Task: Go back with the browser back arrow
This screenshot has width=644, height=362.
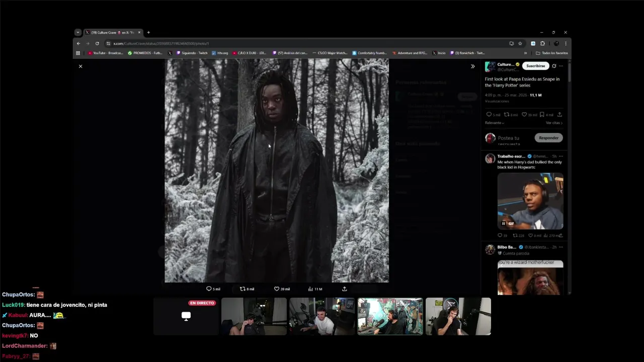Action: click(x=78, y=43)
